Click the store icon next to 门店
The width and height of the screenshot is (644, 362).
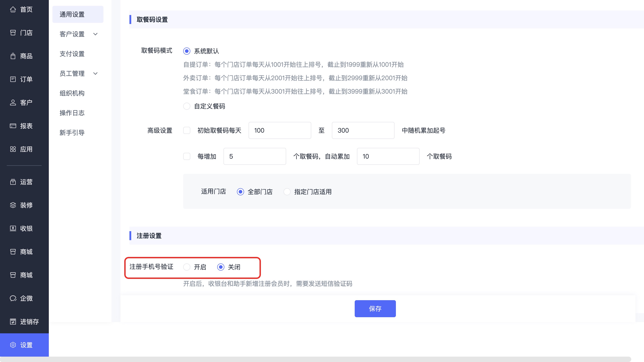[x=13, y=33]
